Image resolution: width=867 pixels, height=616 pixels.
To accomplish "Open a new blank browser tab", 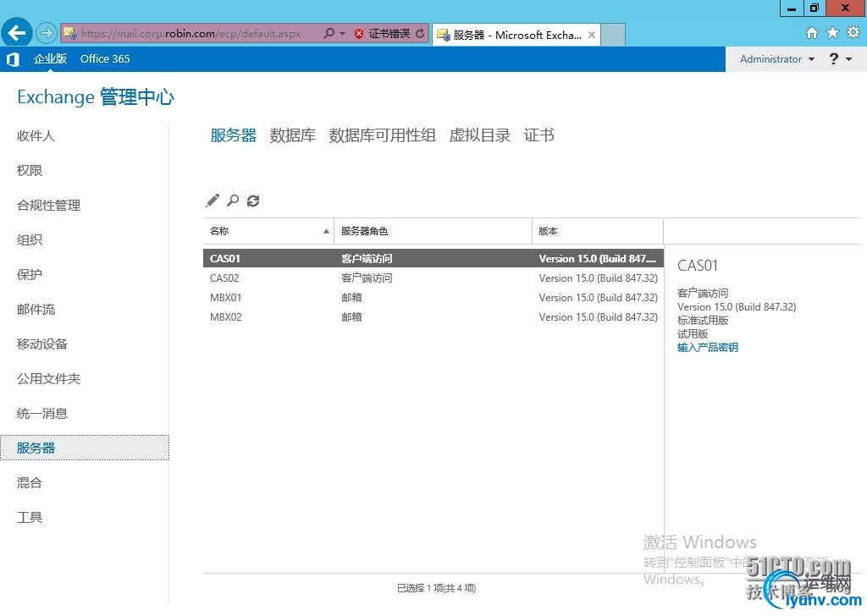I will pyautogui.click(x=613, y=35).
